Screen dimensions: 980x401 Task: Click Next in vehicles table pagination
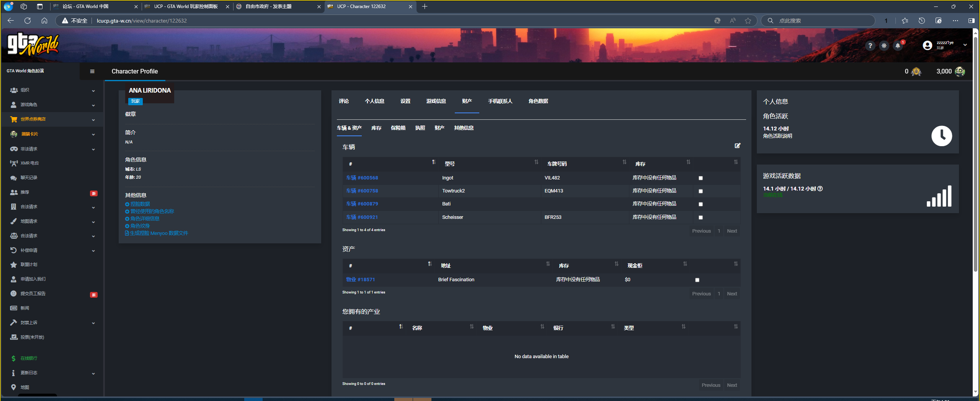pos(732,231)
